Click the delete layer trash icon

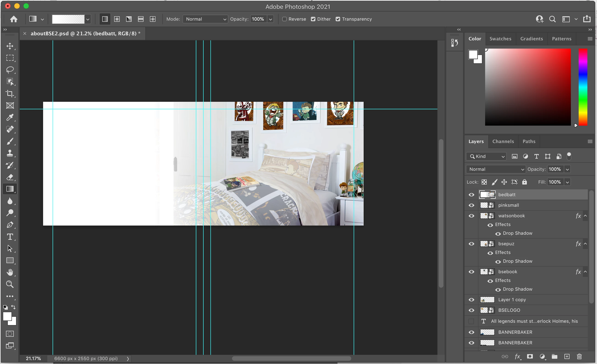coord(579,356)
